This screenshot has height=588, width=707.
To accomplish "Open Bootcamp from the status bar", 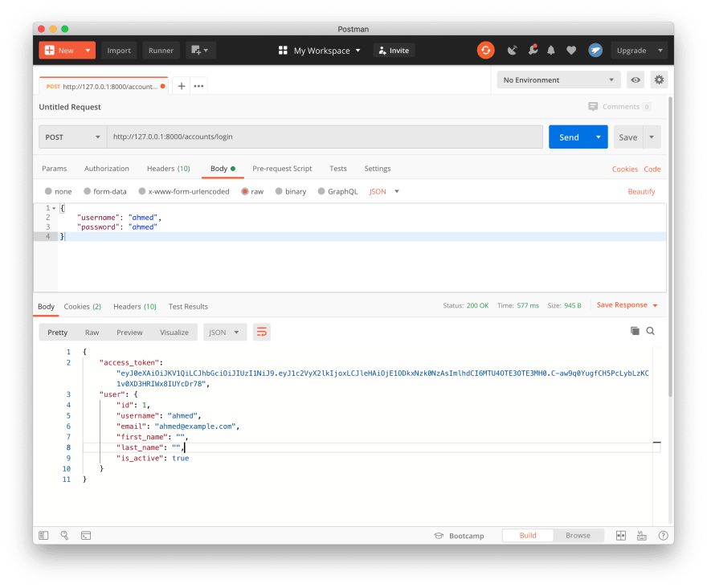I will click(x=459, y=536).
